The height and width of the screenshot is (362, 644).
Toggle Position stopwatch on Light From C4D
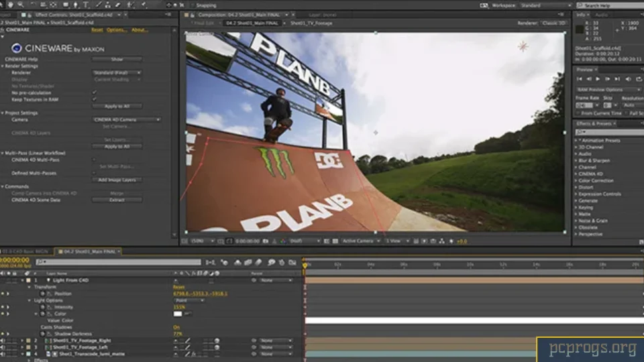(x=42, y=294)
